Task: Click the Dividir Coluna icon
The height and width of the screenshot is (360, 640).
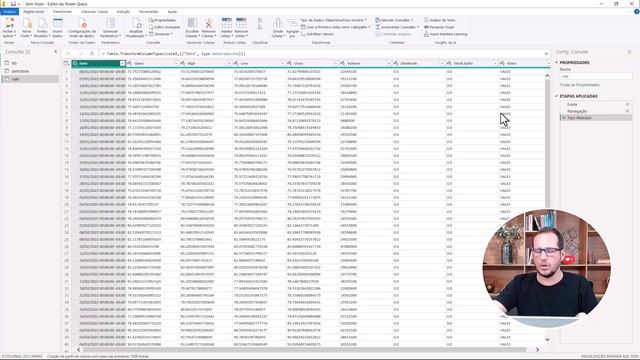Action: pyautogui.click(x=278, y=23)
